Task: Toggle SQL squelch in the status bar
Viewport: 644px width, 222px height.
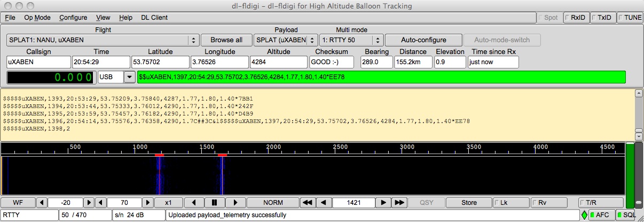Action: [x=626, y=215]
